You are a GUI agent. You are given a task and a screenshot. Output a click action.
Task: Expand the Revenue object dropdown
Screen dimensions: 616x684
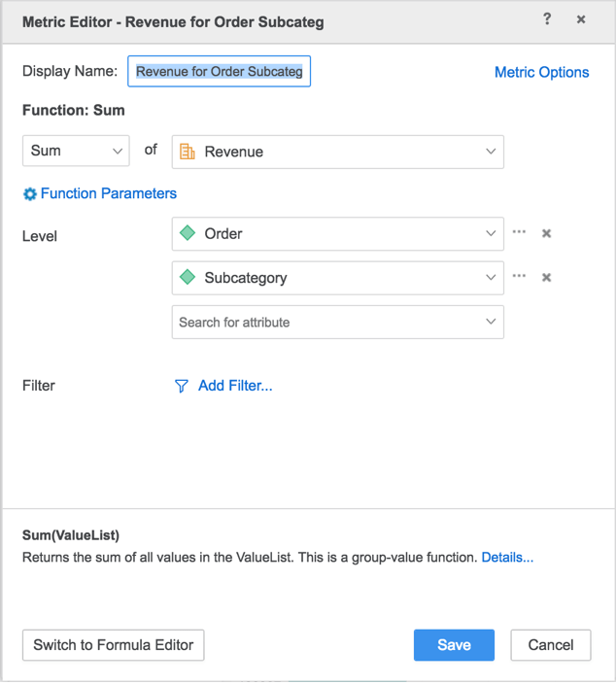pyautogui.click(x=491, y=152)
